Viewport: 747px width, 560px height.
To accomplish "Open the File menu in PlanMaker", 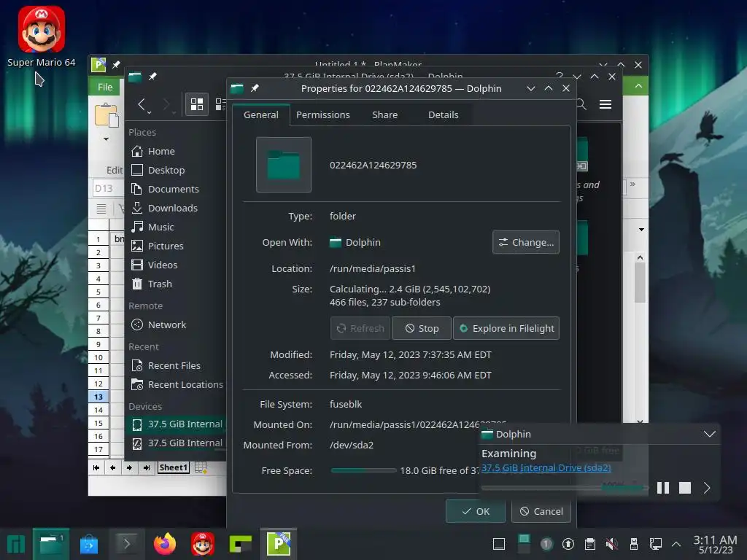I will [x=105, y=87].
